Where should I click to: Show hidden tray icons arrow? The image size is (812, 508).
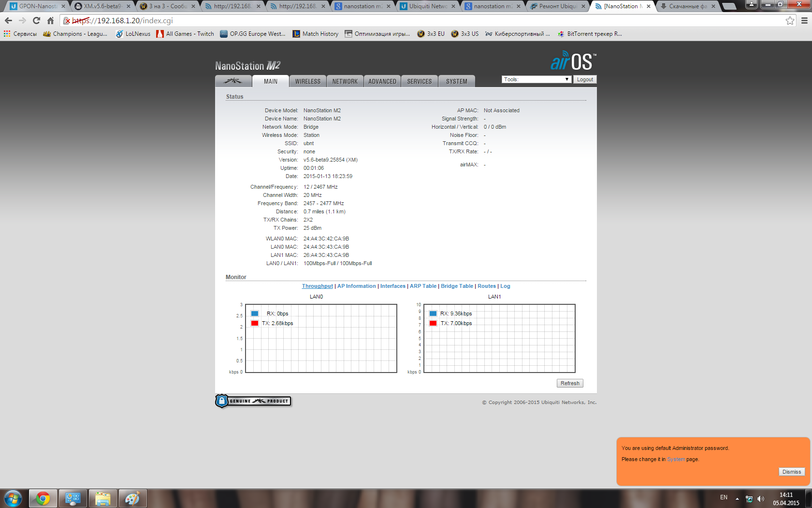coord(737,498)
